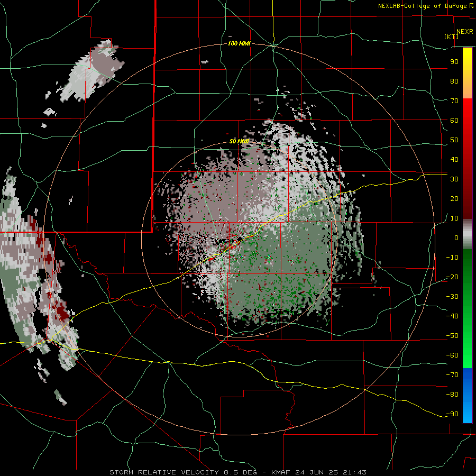Screen dimensions: 476x476
Task: Click the -30 scale label
Action: [452, 297]
